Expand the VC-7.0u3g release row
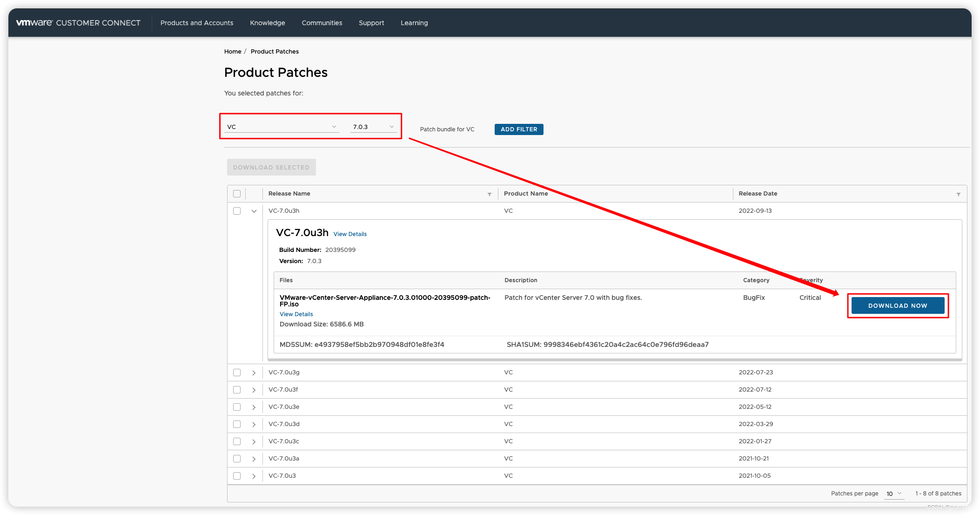Screen dimensions: 980x515 point(254,373)
